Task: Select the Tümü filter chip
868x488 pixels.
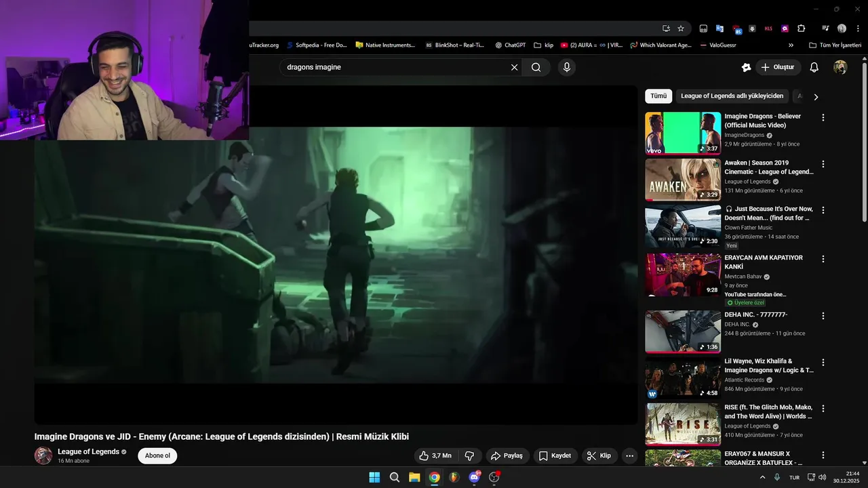Action: tap(658, 96)
